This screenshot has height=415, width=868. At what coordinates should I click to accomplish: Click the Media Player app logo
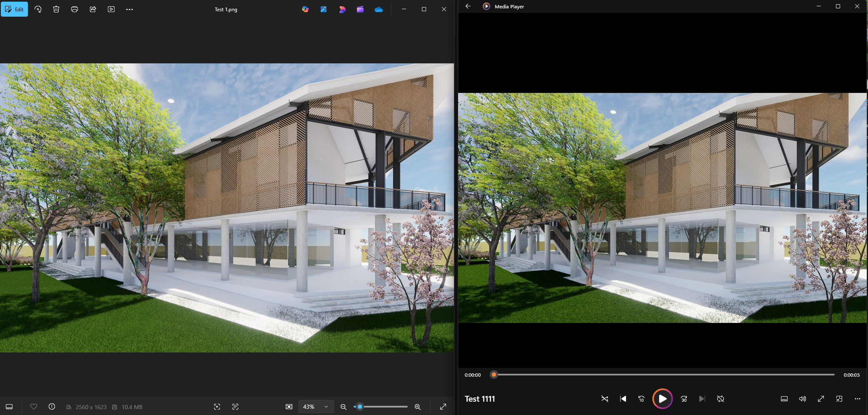(486, 6)
